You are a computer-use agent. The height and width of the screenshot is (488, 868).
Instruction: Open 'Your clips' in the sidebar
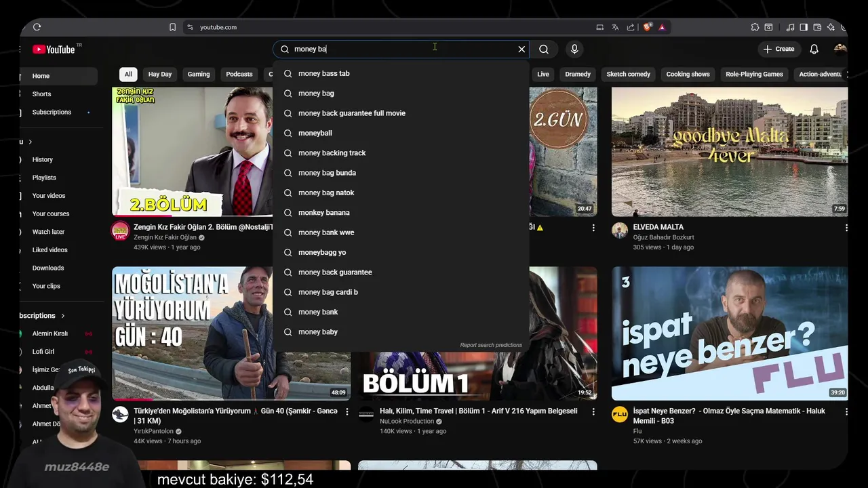[x=58, y=286]
